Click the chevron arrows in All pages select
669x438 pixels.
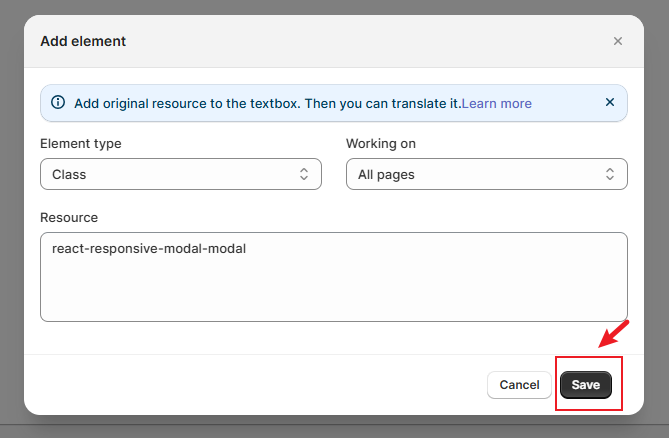(x=610, y=174)
